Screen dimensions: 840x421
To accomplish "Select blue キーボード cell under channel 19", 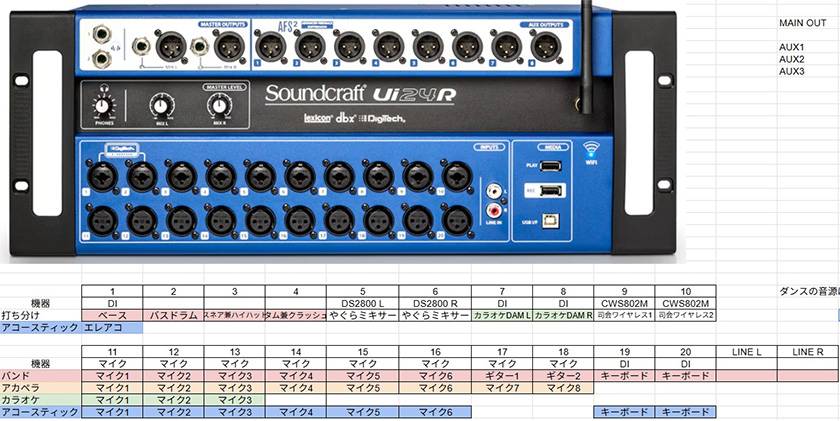I will click(624, 412).
